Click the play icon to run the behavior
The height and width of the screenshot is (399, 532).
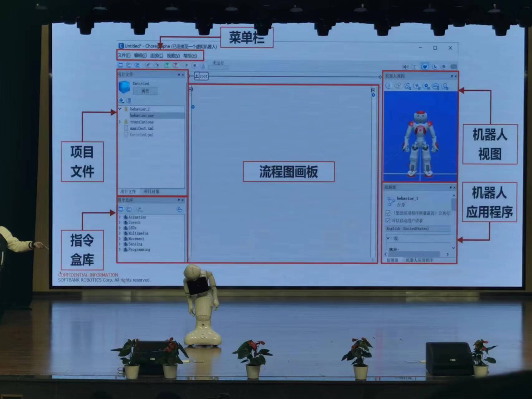tap(186, 65)
